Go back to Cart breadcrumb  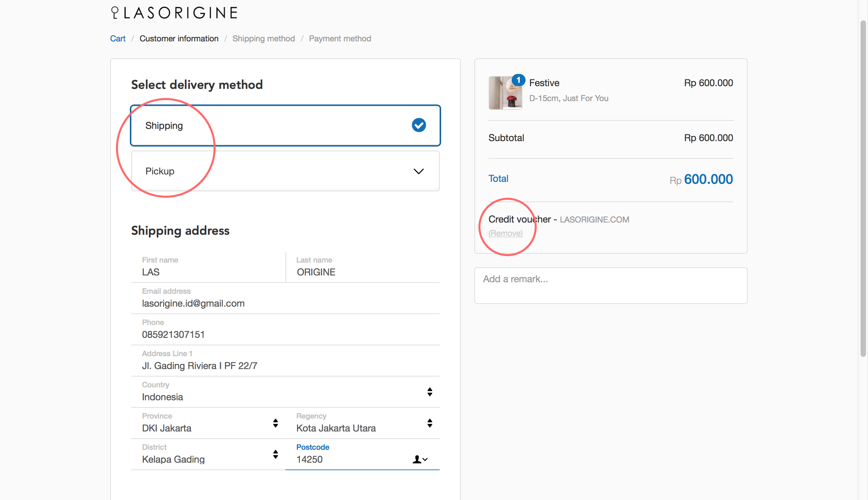coord(118,38)
